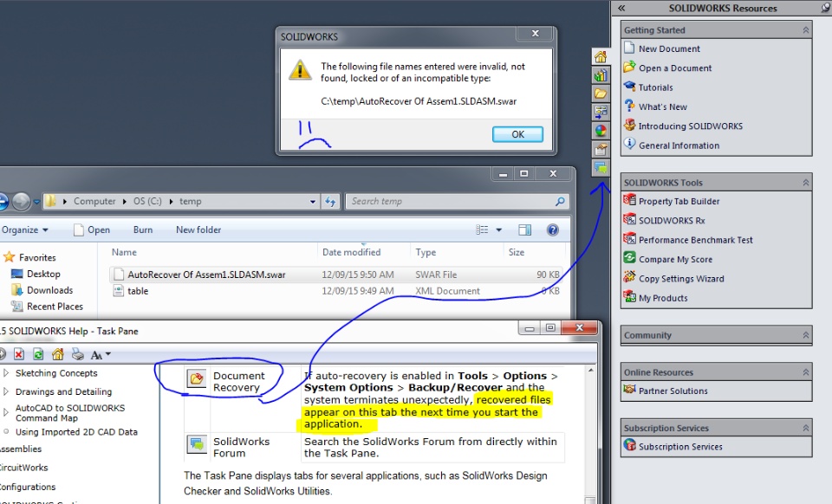The height and width of the screenshot is (504, 832).
Task: Open the Appearances color ball tab
Action: [x=600, y=131]
